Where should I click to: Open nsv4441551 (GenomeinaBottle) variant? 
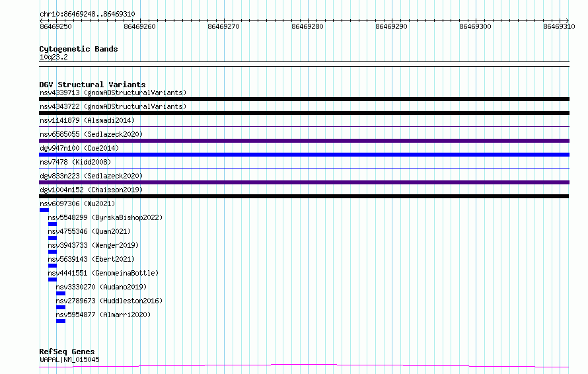pyautogui.click(x=103, y=273)
